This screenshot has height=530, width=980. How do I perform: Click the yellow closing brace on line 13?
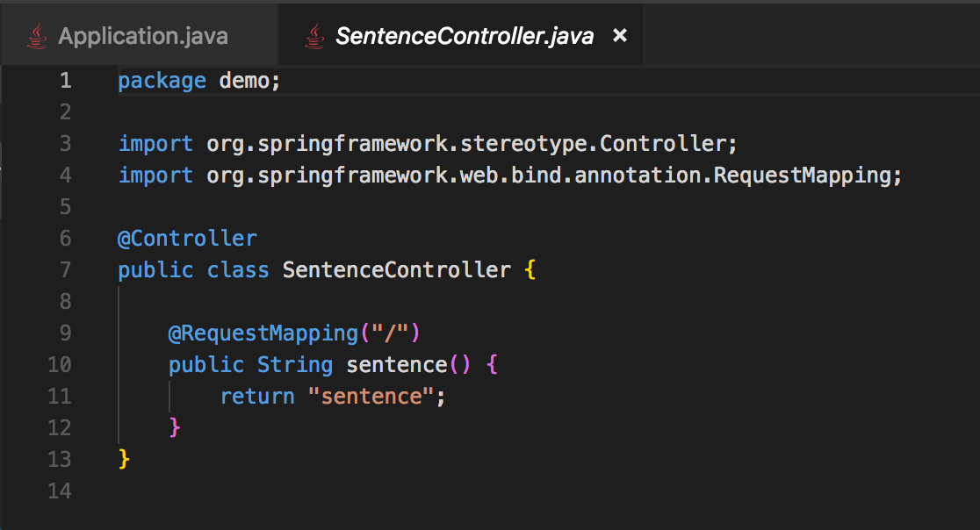coord(124,459)
